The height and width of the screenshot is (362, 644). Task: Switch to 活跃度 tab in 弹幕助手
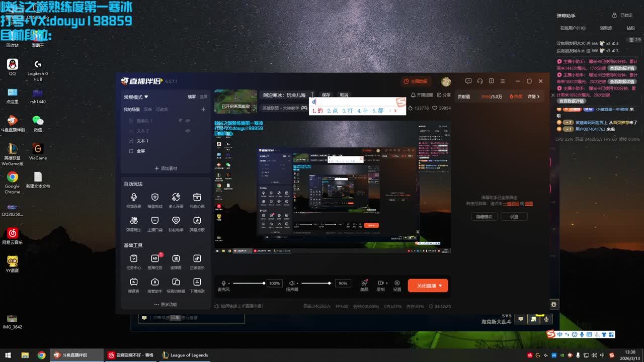coord(606,28)
